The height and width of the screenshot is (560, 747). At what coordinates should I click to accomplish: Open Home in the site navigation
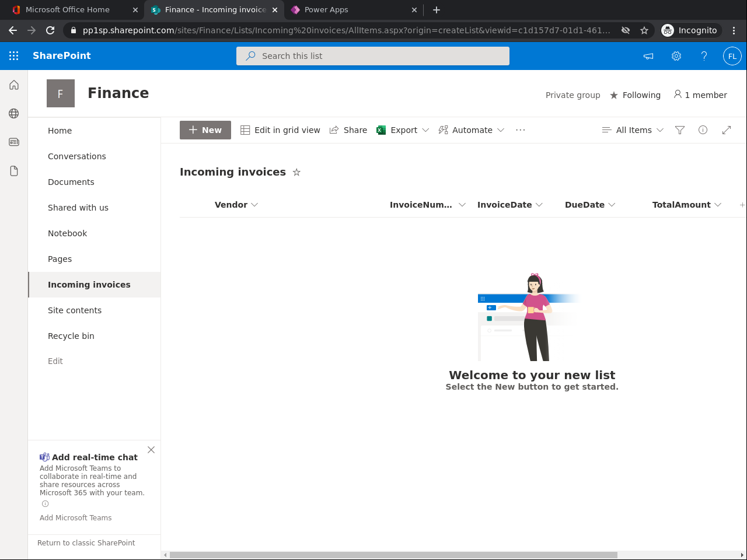pyautogui.click(x=60, y=131)
